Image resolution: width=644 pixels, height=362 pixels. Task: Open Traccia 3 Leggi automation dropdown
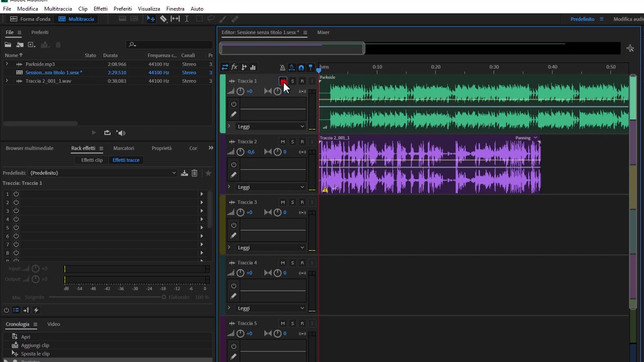[271, 248]
